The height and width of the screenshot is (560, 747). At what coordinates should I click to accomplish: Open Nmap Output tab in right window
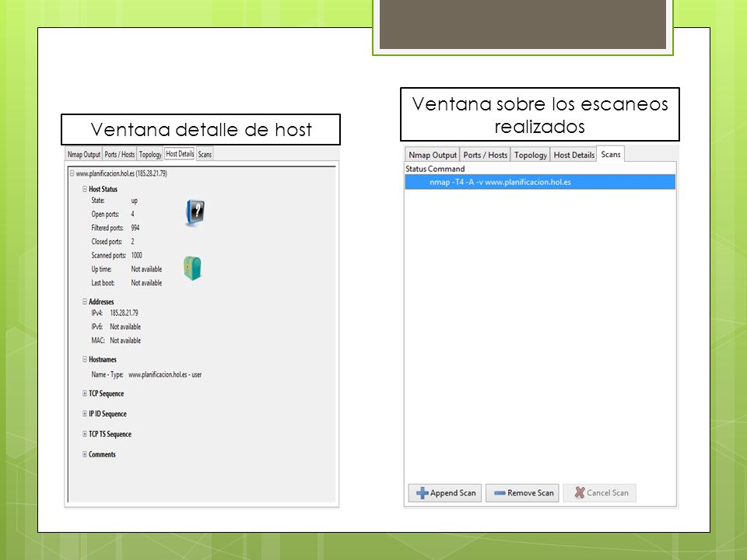pyautogui.click(x=433, y=155)
